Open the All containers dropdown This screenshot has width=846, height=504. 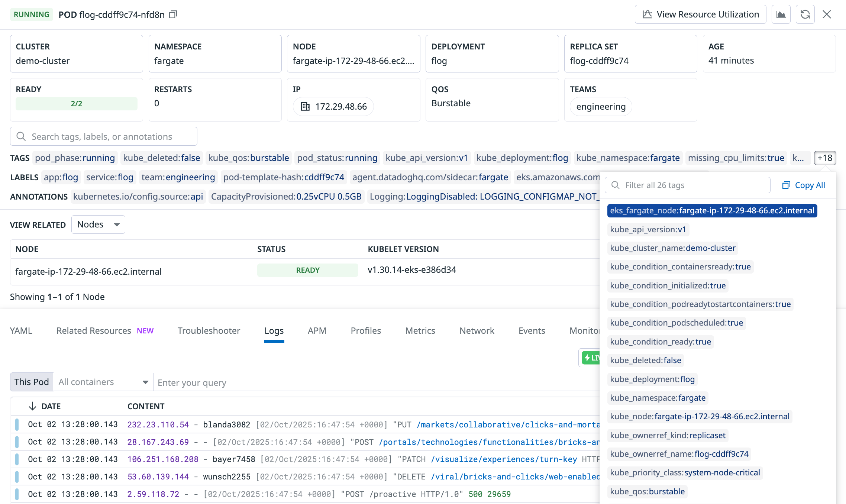tap(103, 382)
